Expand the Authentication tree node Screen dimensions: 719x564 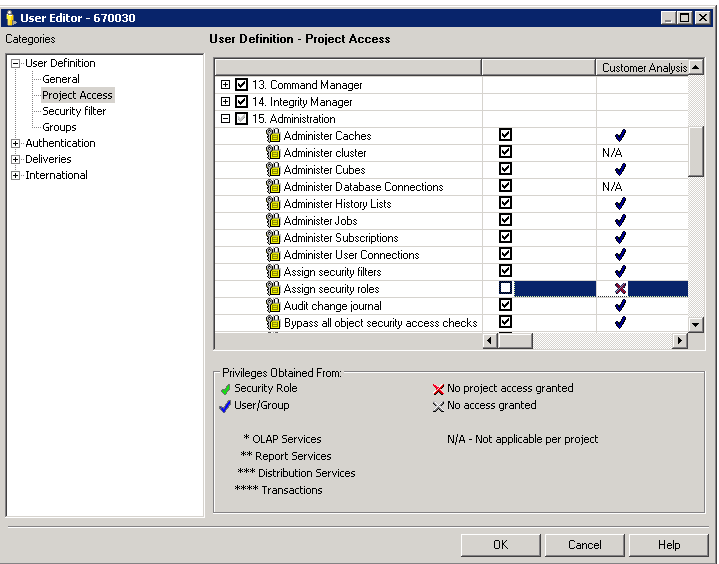[16, 143]
